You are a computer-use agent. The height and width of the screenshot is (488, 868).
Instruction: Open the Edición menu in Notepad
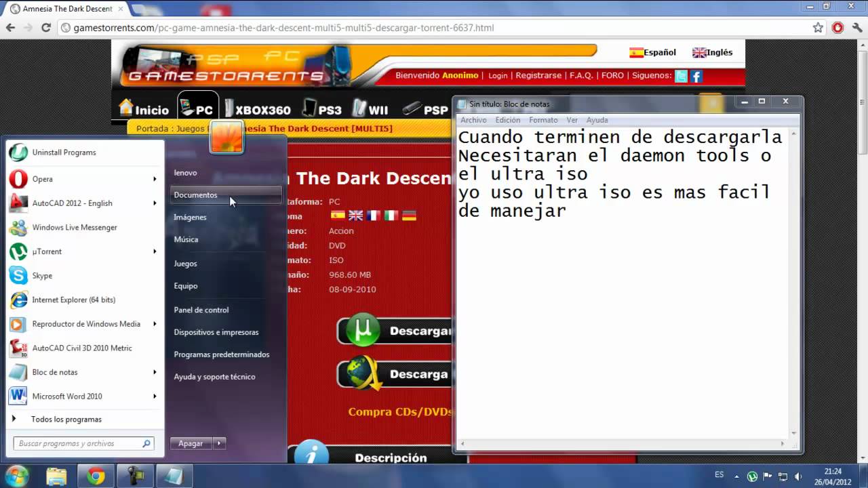click(508, 120)
